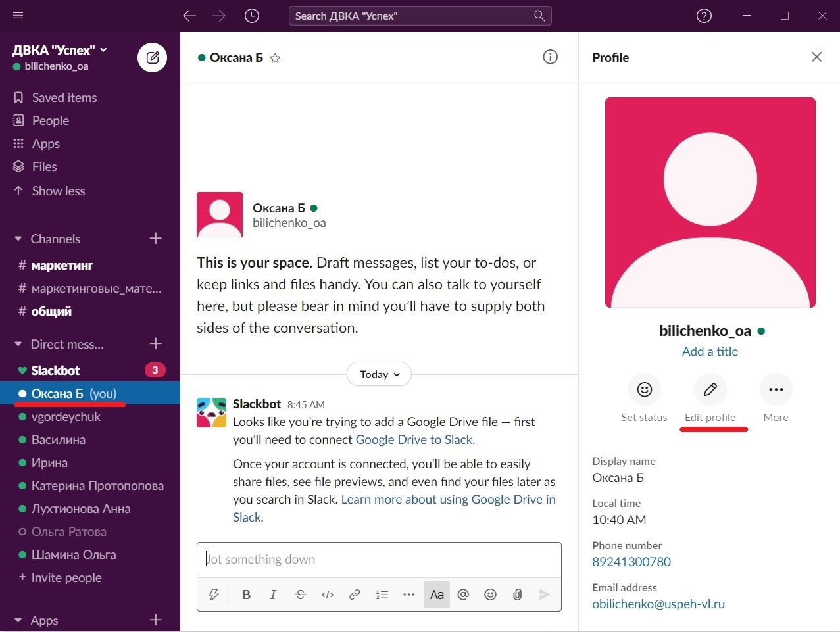Image resolution: width=840 pixels, height=632 pixels.
Task: Go back in history arrow
Action: point(189,16)
